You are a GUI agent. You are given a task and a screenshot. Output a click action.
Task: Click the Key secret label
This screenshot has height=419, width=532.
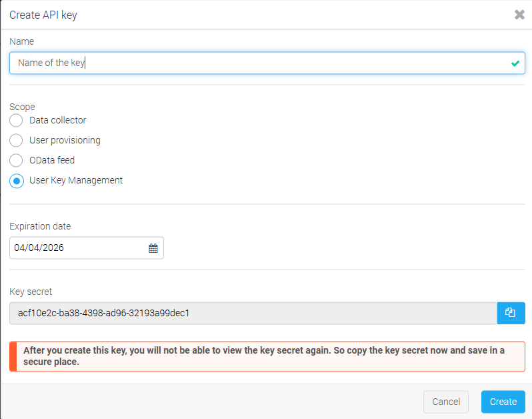(31, 292)
